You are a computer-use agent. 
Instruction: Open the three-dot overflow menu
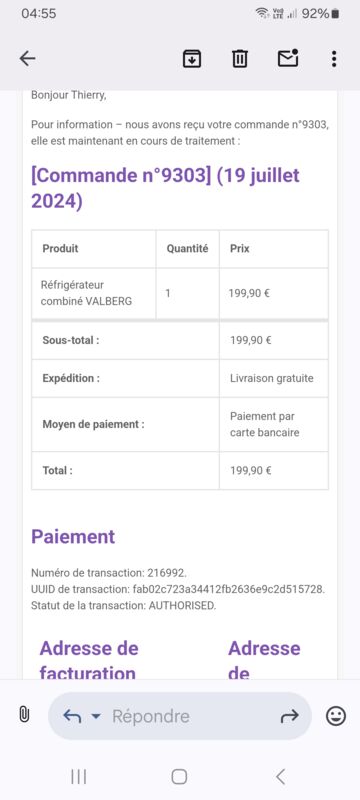coord(333,59)
